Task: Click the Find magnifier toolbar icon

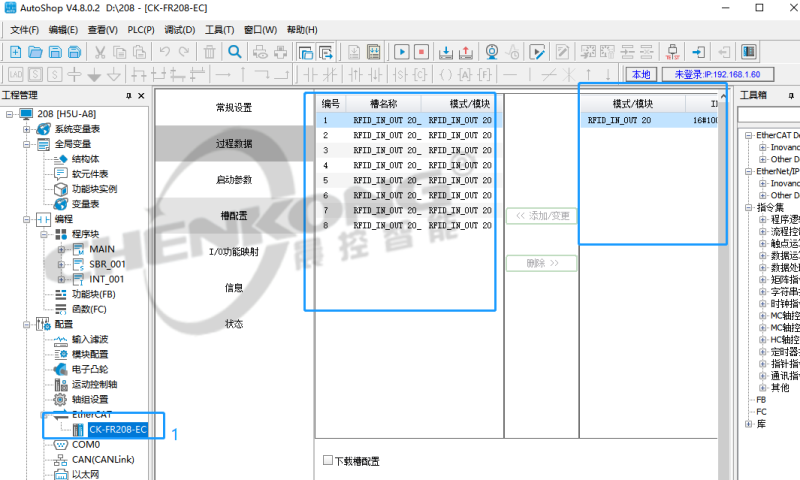Action: [235, 51]
